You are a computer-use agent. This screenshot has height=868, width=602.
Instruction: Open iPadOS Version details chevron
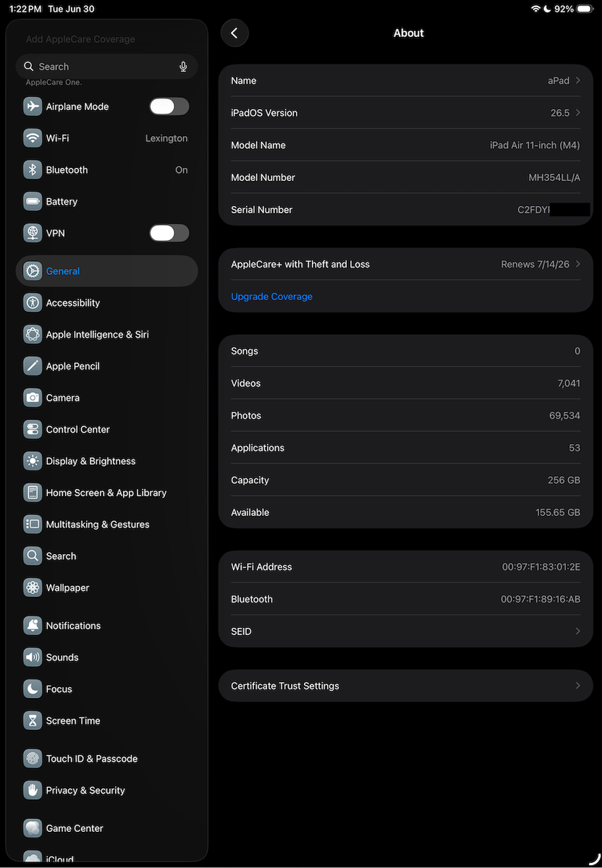point(578,113)
